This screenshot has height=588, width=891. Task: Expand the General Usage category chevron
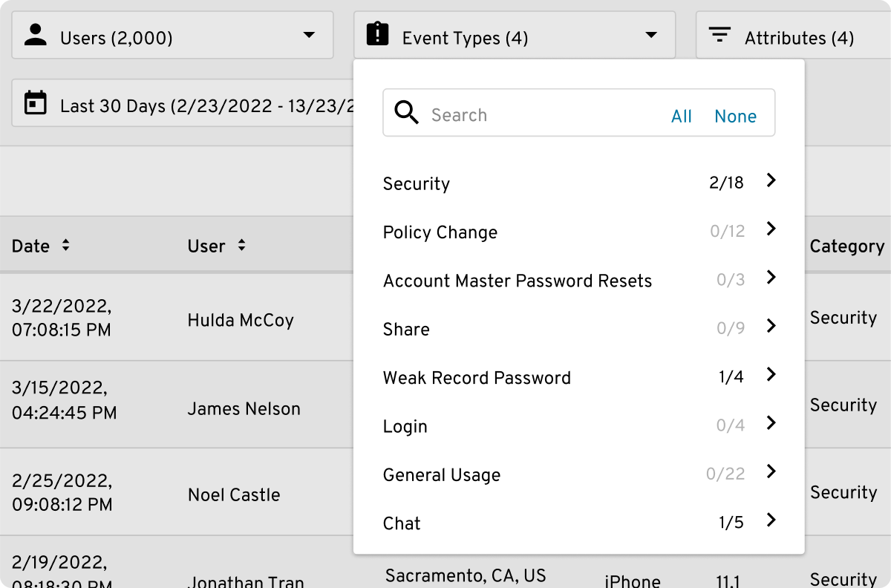pos(771,471)
